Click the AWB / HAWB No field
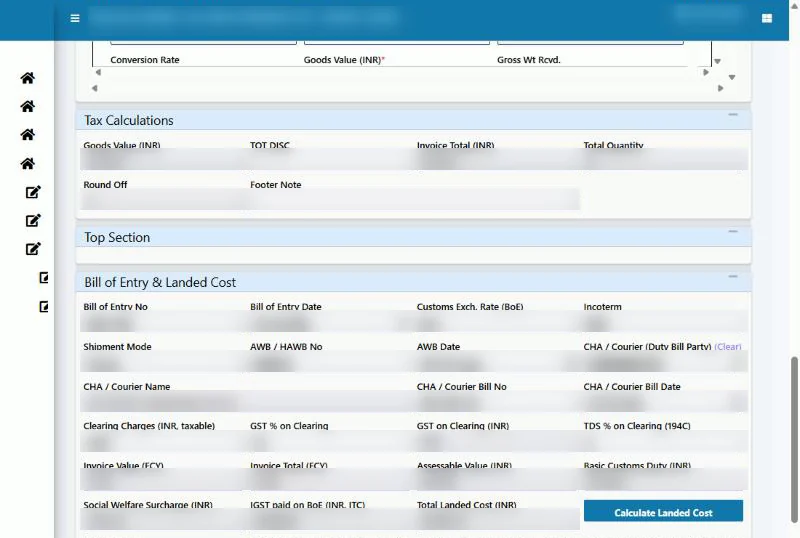The height and width of the screenshot is (538, 800). tap(330, 361)
